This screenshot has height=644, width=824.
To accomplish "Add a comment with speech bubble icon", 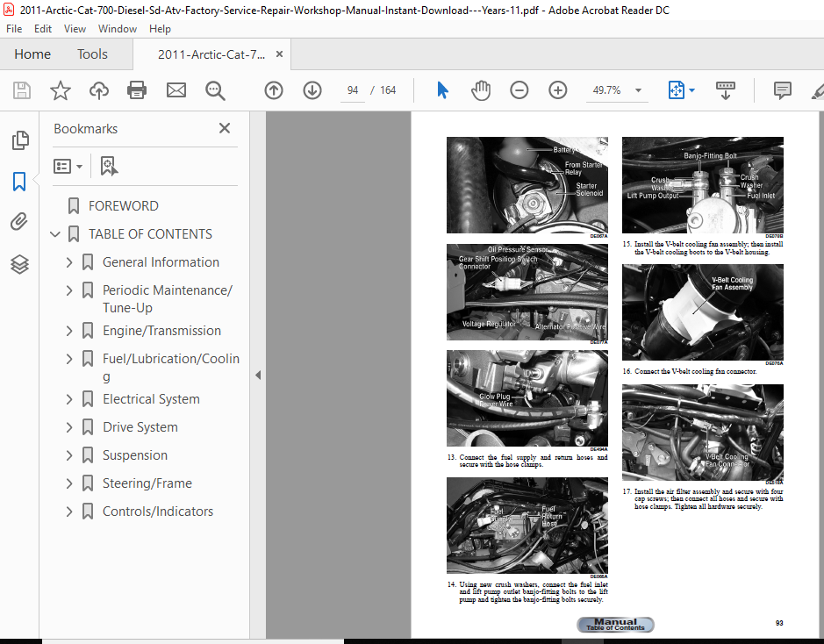I will click(783, 90).
